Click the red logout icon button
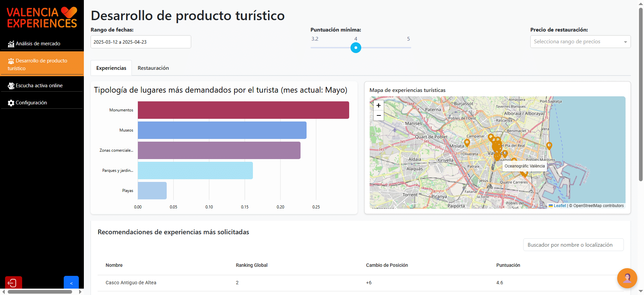 (13, 283)
